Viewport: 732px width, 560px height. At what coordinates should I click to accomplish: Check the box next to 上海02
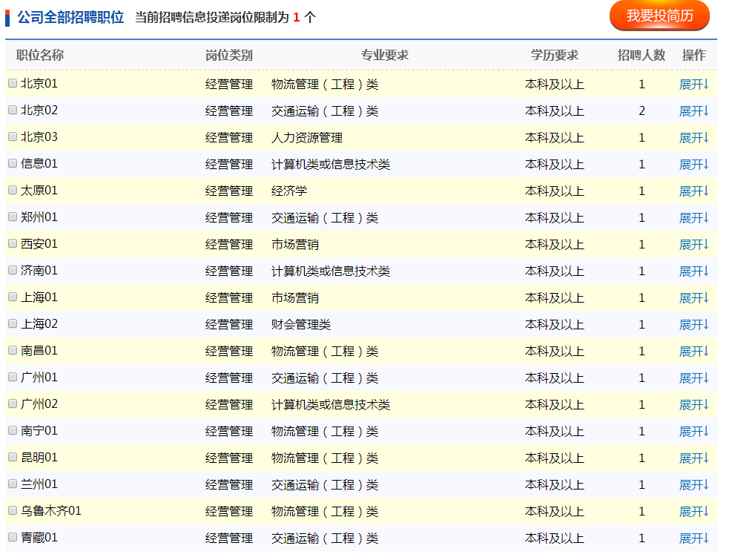point(13,324)
